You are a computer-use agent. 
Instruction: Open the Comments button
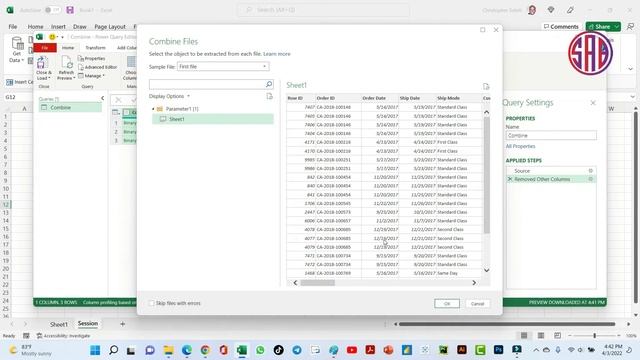[562, 27]
